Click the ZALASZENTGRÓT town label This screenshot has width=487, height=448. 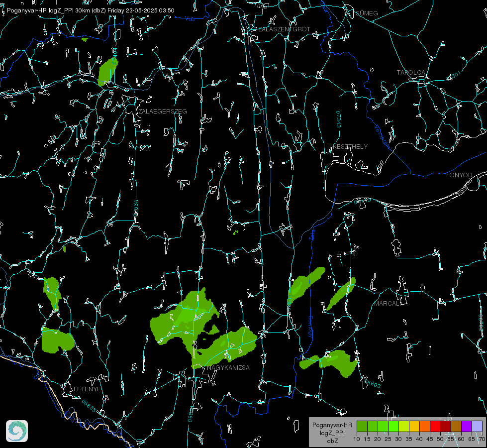point(284,29)
